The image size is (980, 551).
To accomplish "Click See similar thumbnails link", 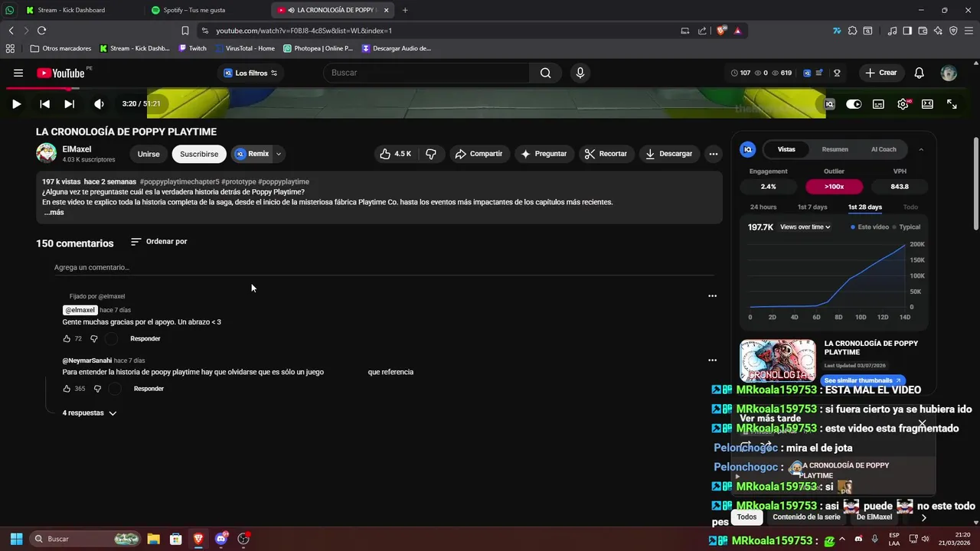I will pyautogui.click(x=863, y=380).
